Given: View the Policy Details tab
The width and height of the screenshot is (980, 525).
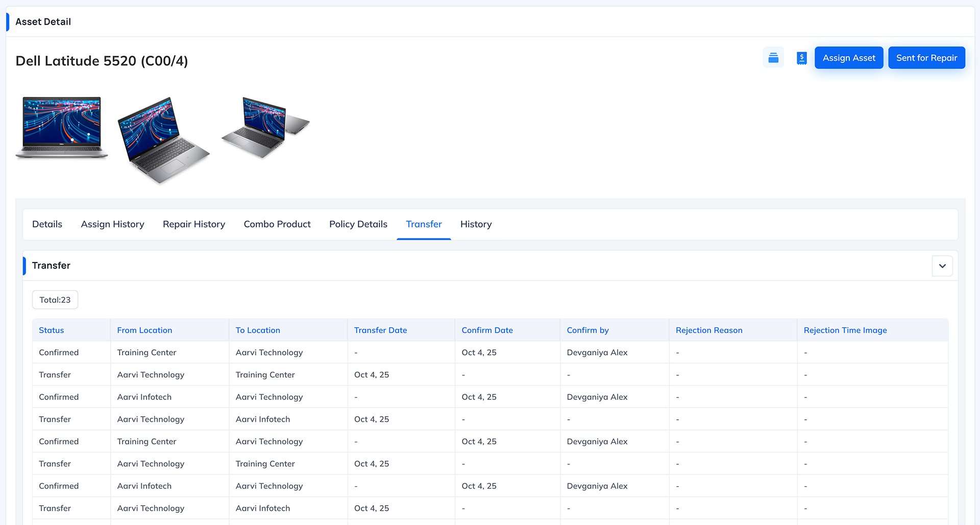Looking at the screenshot, I should click(358, 224).
